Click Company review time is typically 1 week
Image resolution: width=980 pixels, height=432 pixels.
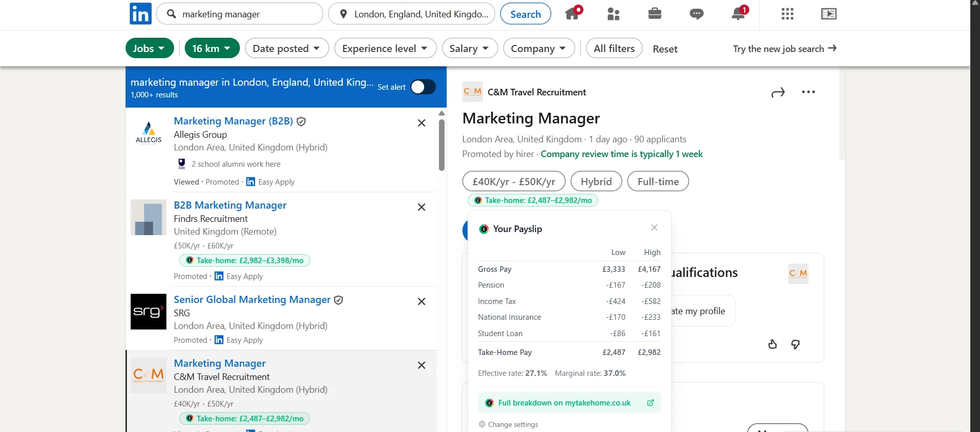point(622,154)
